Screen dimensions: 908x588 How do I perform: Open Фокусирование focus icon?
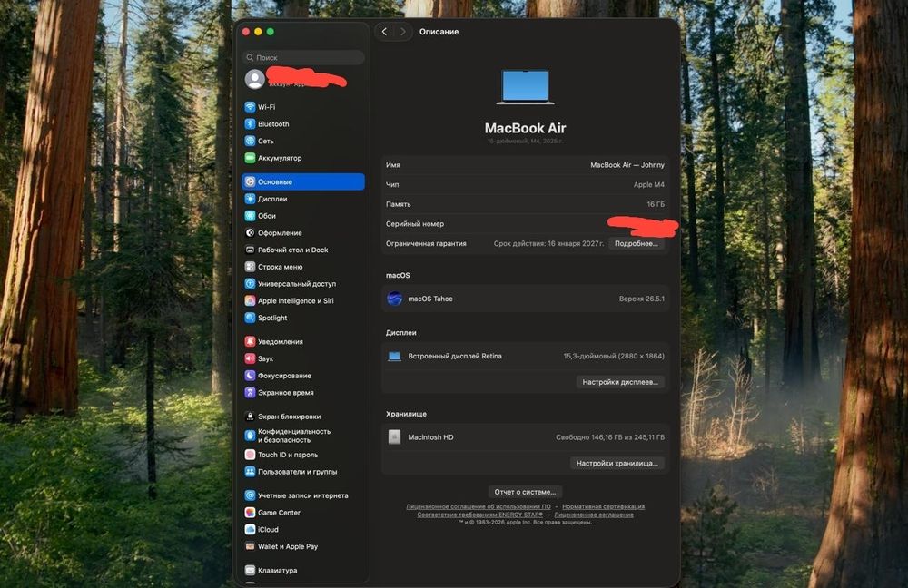pos(250,376)
